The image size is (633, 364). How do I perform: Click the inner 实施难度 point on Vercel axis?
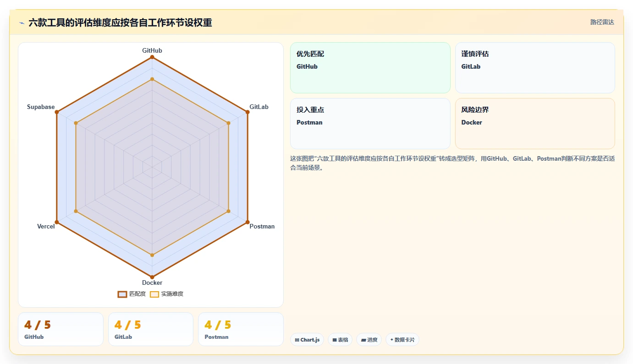pos(76,211)
